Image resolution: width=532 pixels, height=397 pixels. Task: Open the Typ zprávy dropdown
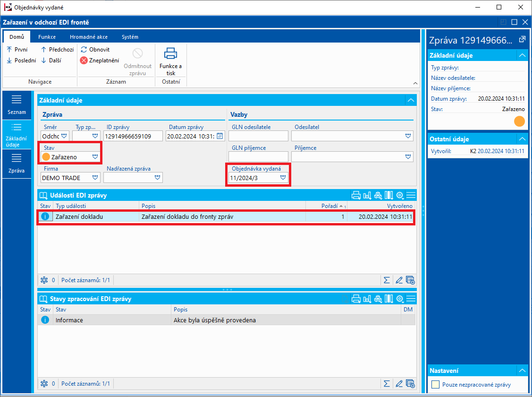pyautogui.click(x=95, y=136)
